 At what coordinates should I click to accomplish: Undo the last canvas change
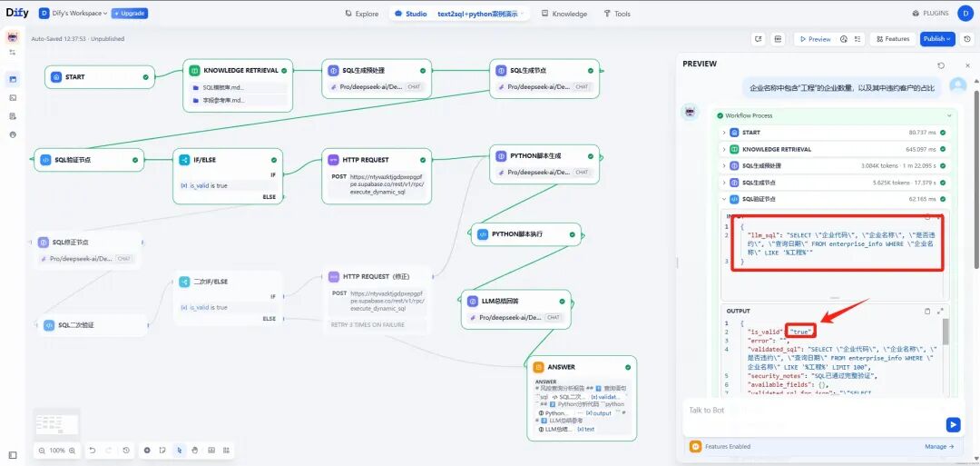[x=93, y=450]
